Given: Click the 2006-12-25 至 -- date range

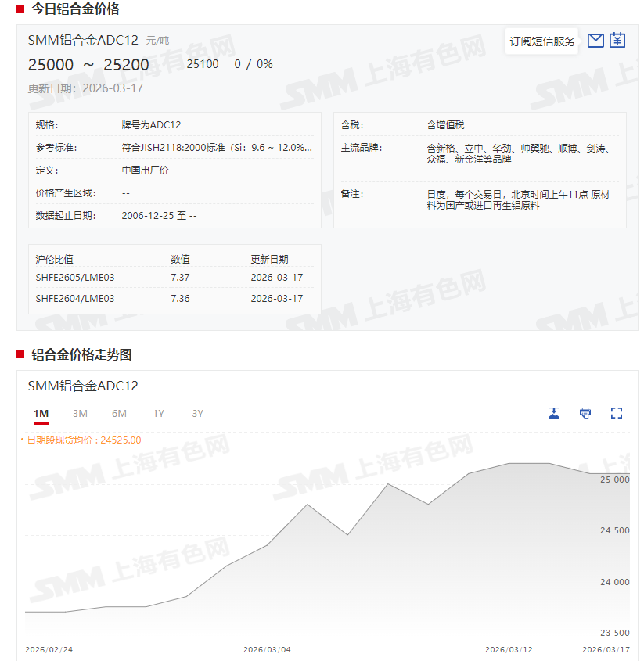Looking at the screenshot, I should pos(159,215).
